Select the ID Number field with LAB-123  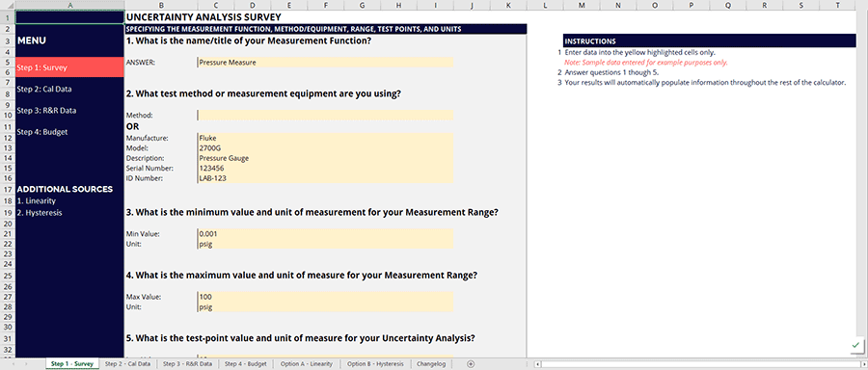click(325, 178)
